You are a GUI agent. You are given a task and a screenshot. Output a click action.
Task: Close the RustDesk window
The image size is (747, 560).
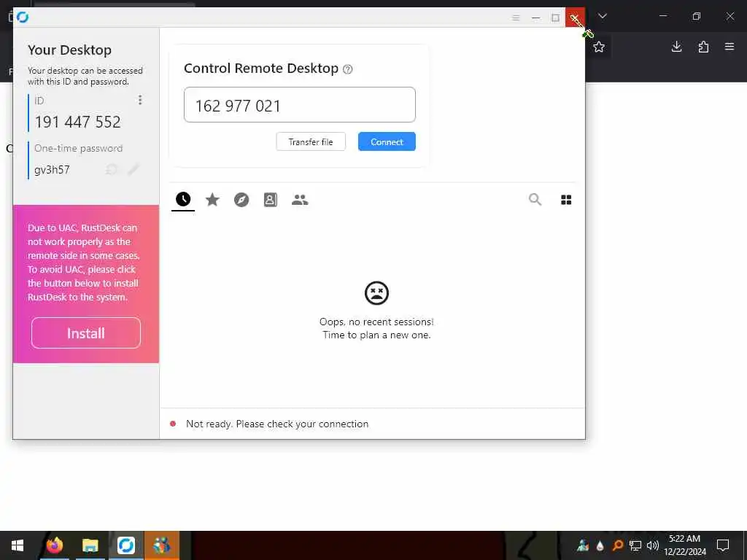pos(575,17)
